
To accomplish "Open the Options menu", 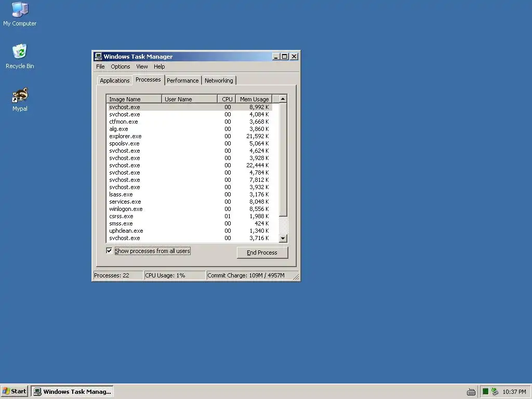I will [120, 66].
